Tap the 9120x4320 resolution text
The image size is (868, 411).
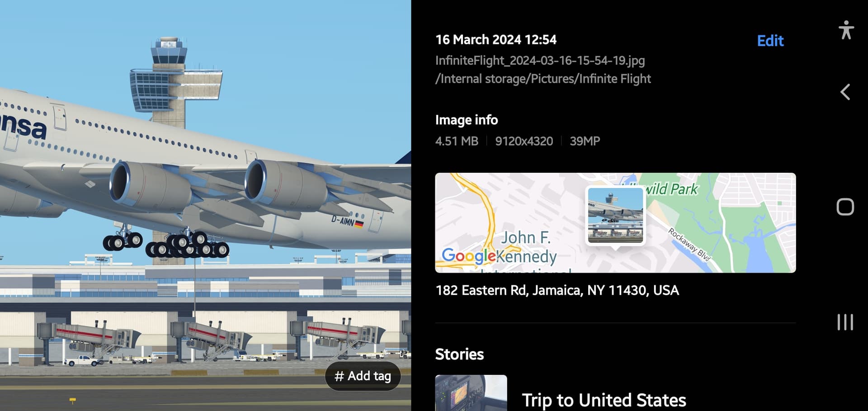click(524, 141)
